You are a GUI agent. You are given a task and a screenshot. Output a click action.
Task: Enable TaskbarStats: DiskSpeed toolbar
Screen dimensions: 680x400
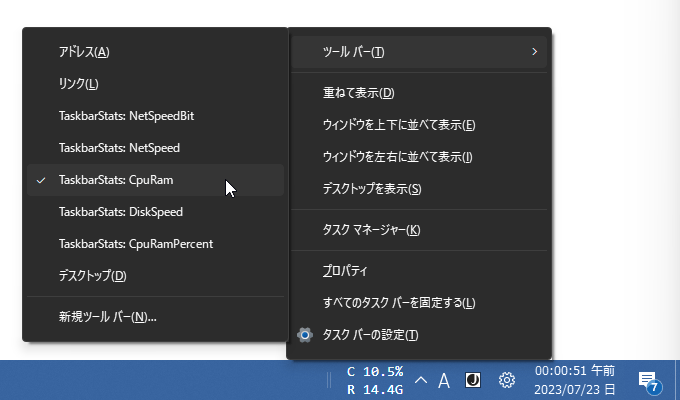coord(155,212)
